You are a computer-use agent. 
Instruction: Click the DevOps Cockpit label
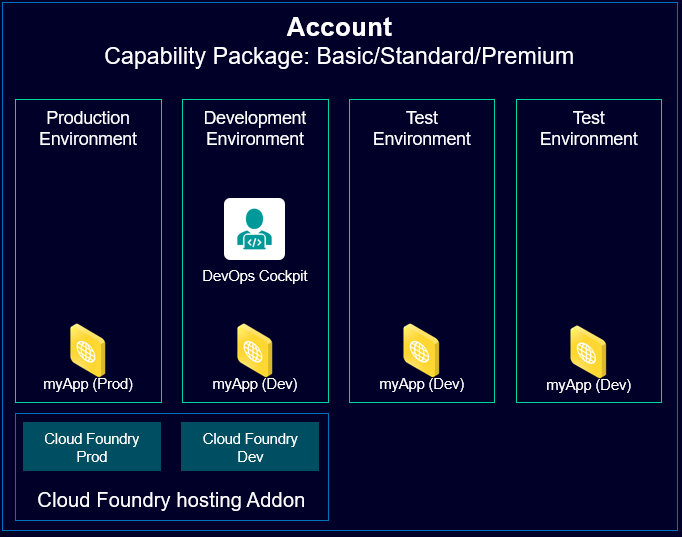pos(255,276)
